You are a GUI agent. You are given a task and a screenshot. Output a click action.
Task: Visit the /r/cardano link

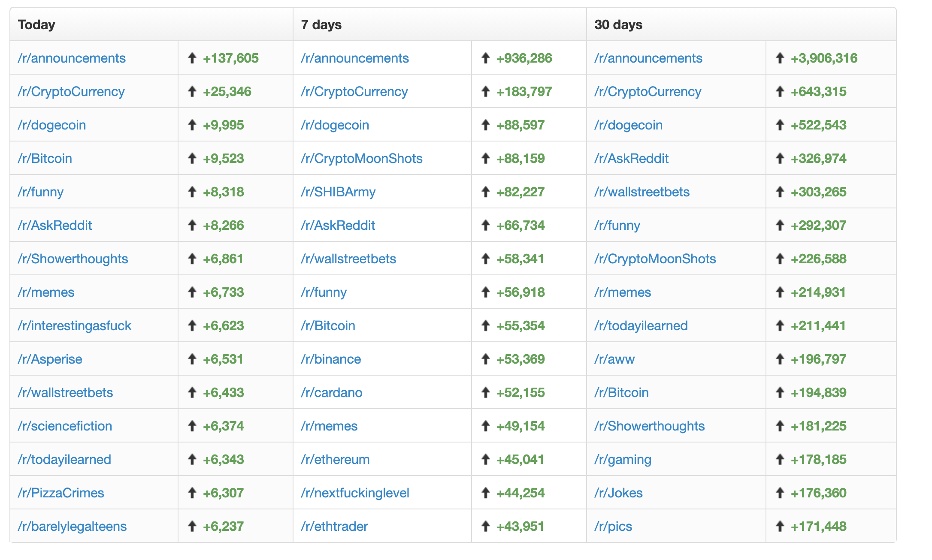click(x=332, y=392)
